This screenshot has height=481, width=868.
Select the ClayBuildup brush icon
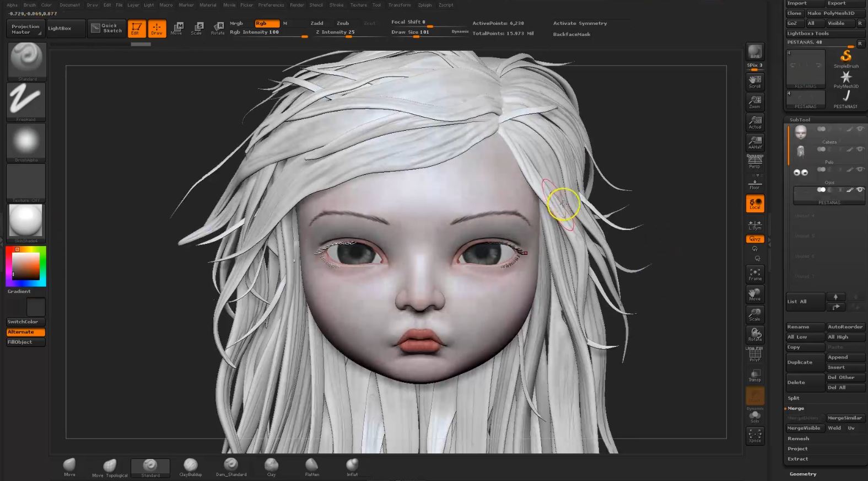pos(190,467)
